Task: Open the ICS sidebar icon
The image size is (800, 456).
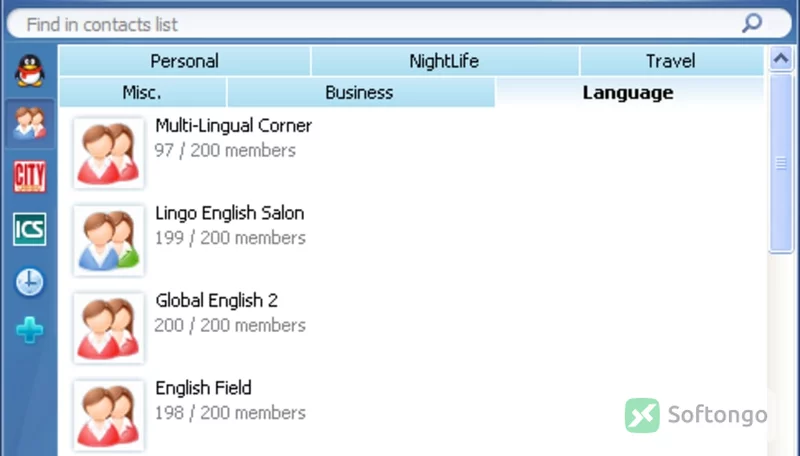Action: [x=30, y=229]
